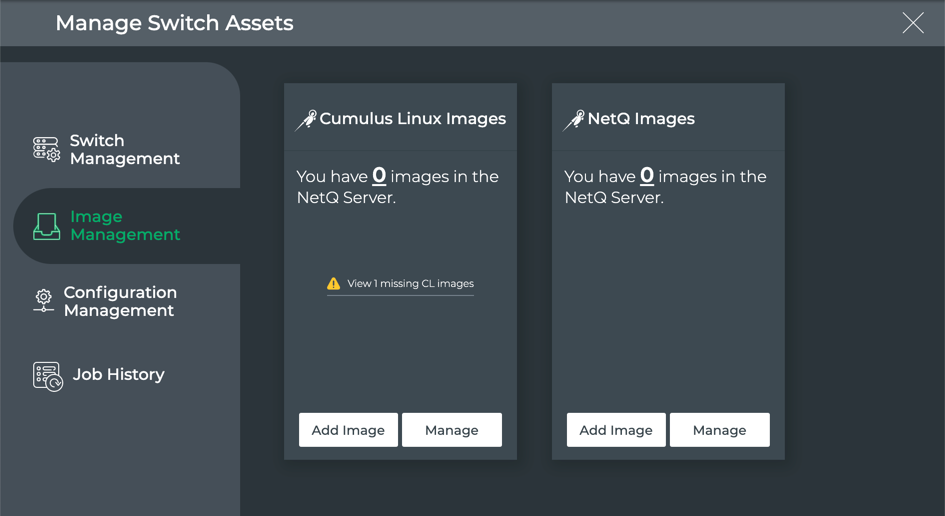Click the NetQ Images card title

pos(641,119)
